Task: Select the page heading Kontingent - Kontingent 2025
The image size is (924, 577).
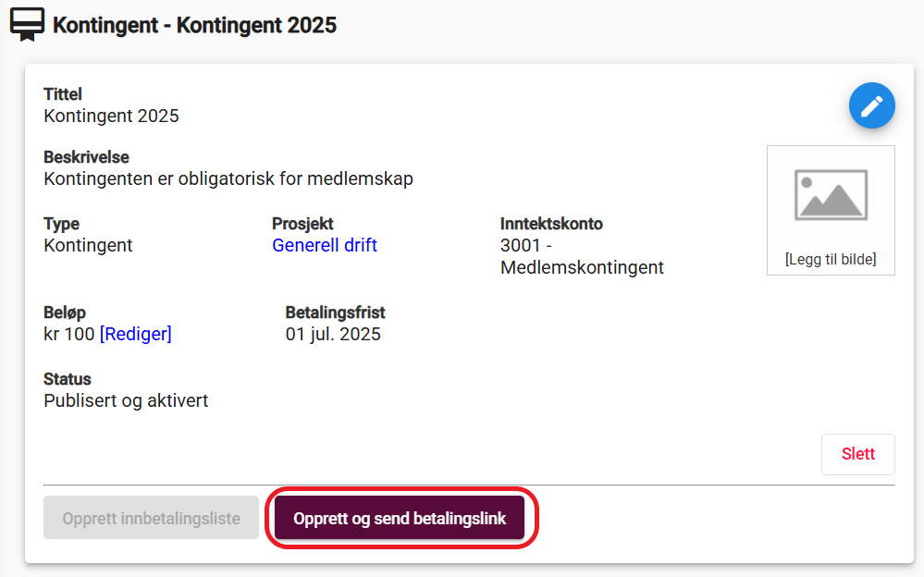Action: coord(194,25)
